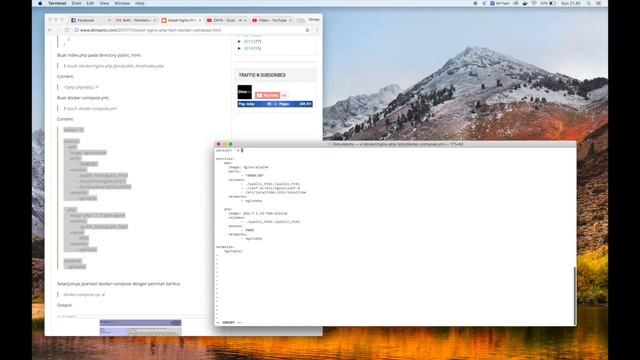This screenshot has height=360, width=640.
Task: Open the Edit menu in menu bar
Action: (x=90, y=3)
